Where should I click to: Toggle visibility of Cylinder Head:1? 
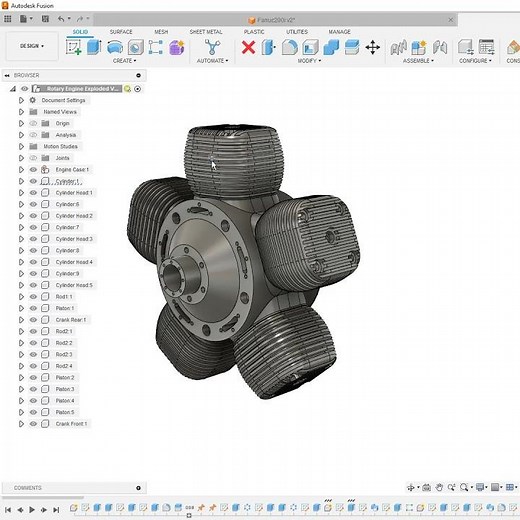(x=33, y=193)
